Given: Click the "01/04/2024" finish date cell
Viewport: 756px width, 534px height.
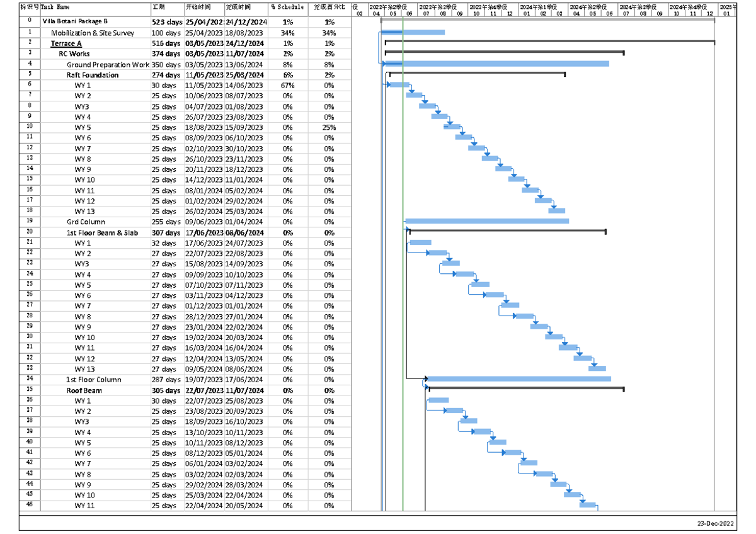Looking at the screenshot, I should (244, 222).
